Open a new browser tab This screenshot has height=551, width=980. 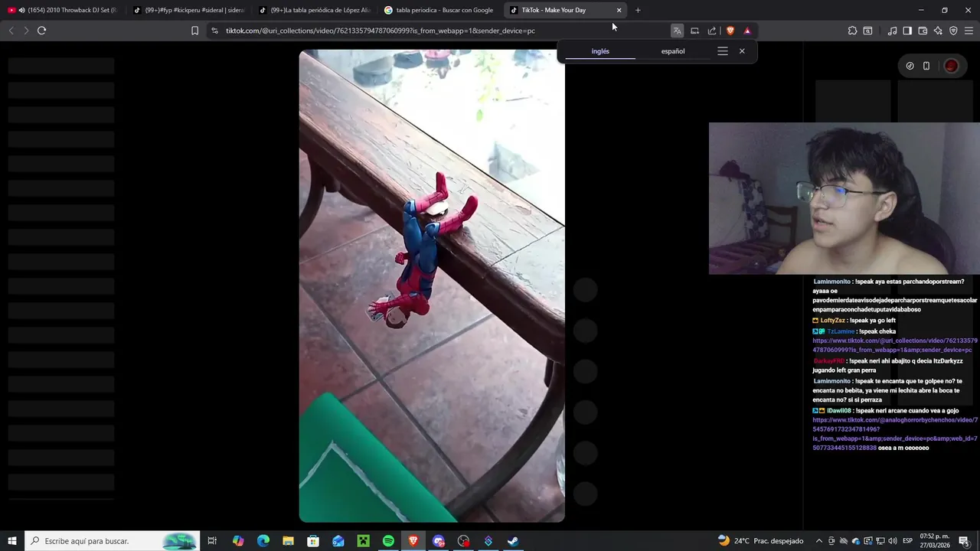click(638, 10)
